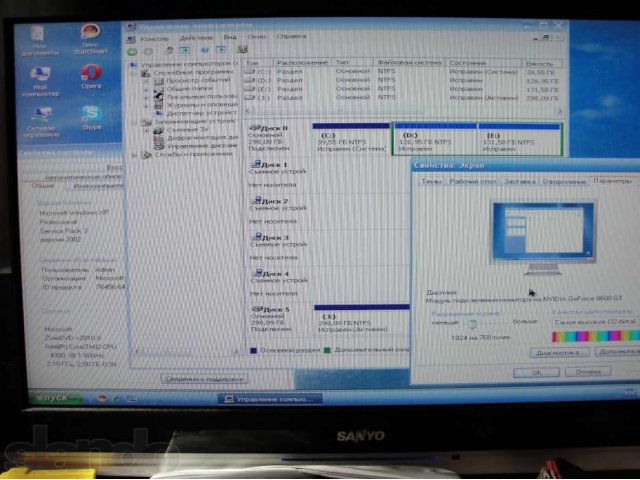Image resolution: width=640 pixels, height=480 pixels.
Task: Open the Справка menu
Action: (291, 36)
